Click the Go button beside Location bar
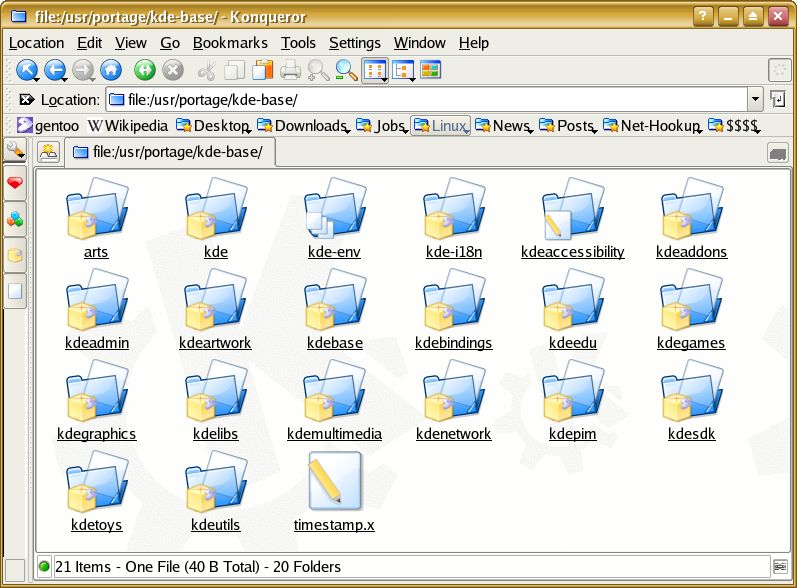The height and width of the screenshot is (588, 797). point(778,99)
